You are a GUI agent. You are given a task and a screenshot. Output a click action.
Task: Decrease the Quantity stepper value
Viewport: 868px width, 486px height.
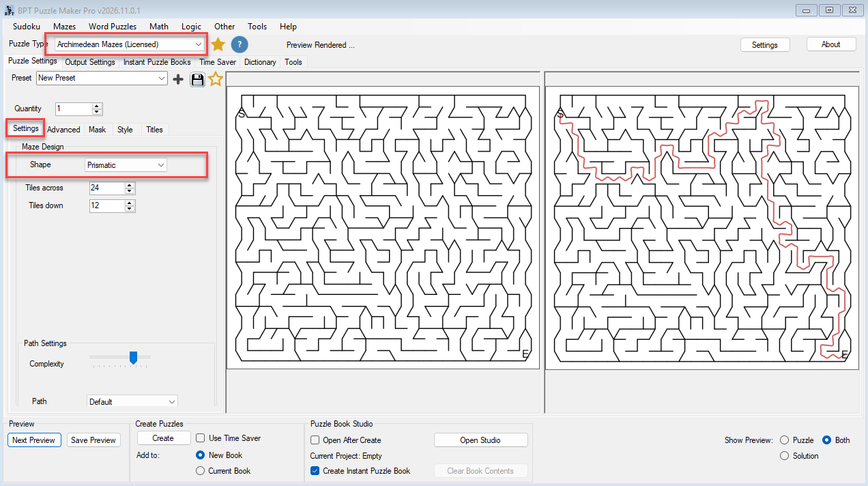coord(97,112)
